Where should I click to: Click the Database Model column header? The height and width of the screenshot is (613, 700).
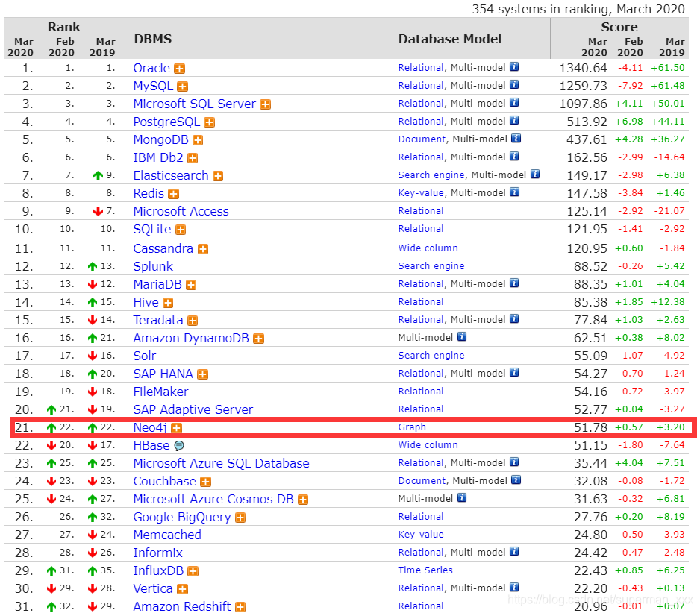click(x=449, y=39)
